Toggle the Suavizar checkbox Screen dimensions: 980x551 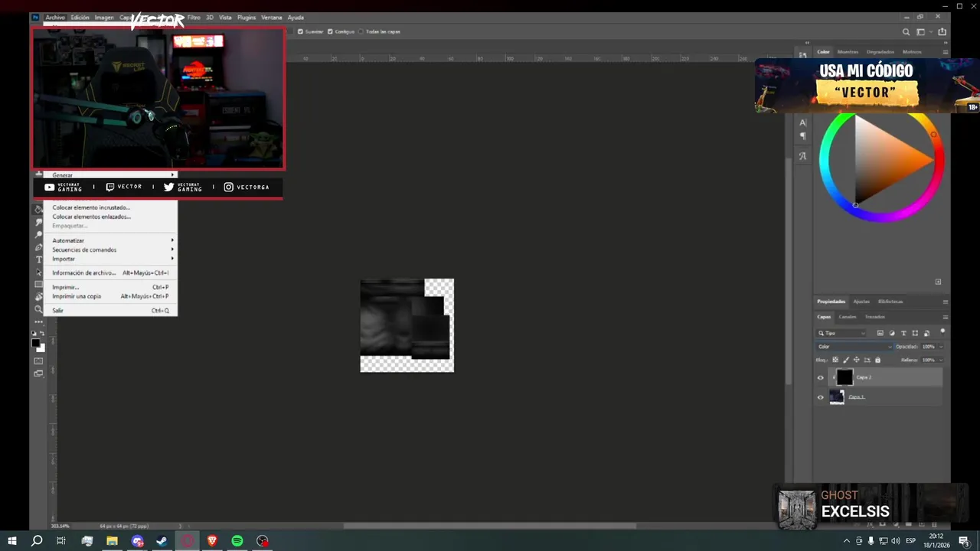[300, 31]
